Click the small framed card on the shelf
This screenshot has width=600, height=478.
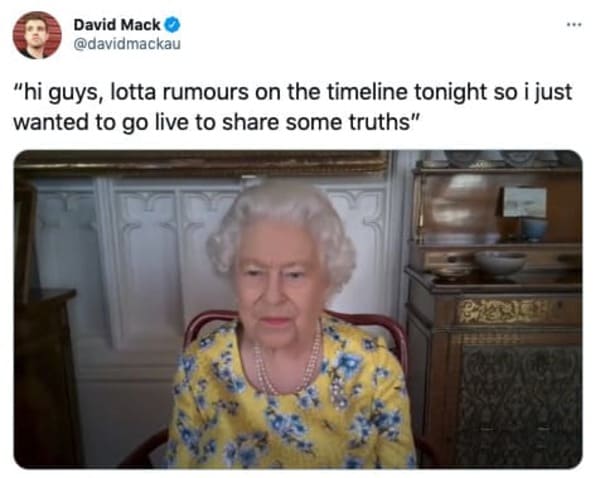coord(523,202)
